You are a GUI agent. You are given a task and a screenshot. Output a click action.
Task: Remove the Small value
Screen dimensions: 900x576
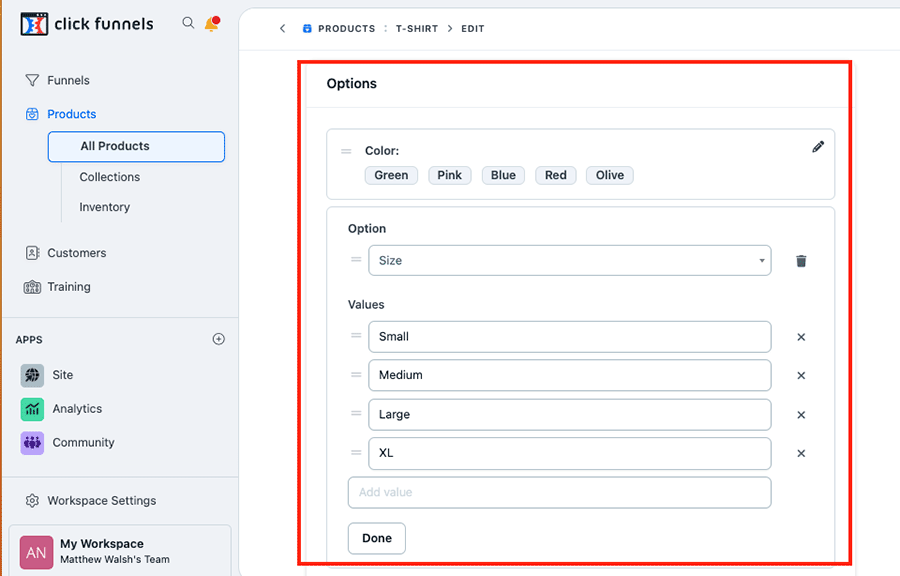801,337
